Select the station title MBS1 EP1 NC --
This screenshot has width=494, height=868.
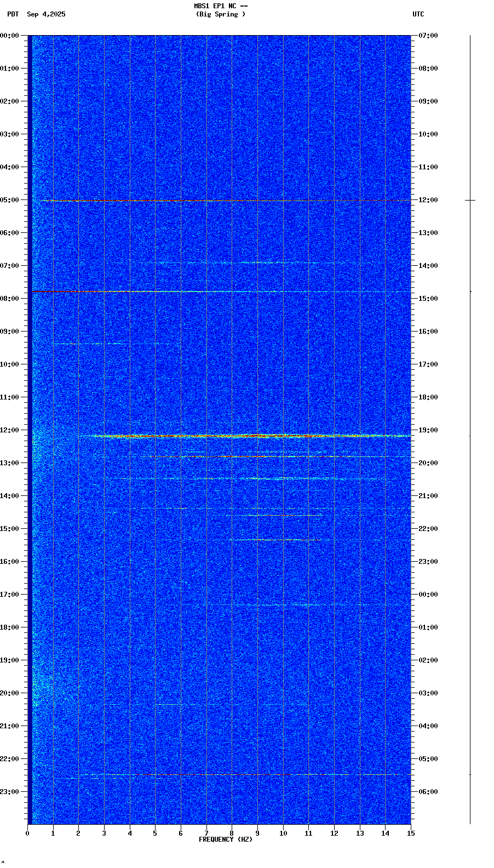coord(221,6)
